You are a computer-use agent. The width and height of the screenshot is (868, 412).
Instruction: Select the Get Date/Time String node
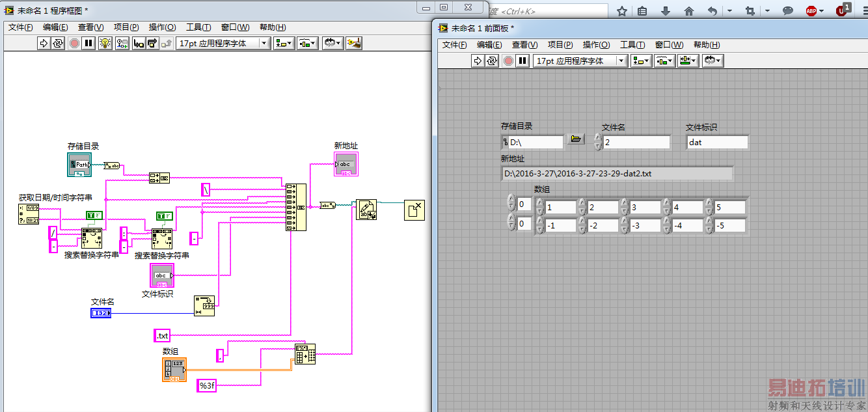point(28,214)
